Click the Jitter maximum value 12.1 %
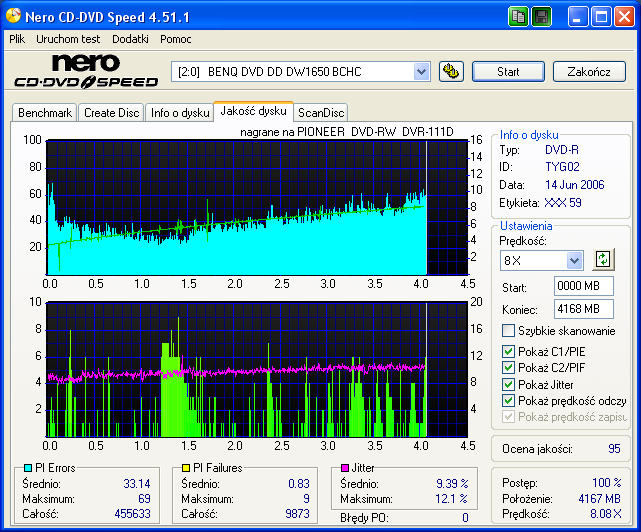This screenshot has height=532, width=641. click(x=451, y=498)
